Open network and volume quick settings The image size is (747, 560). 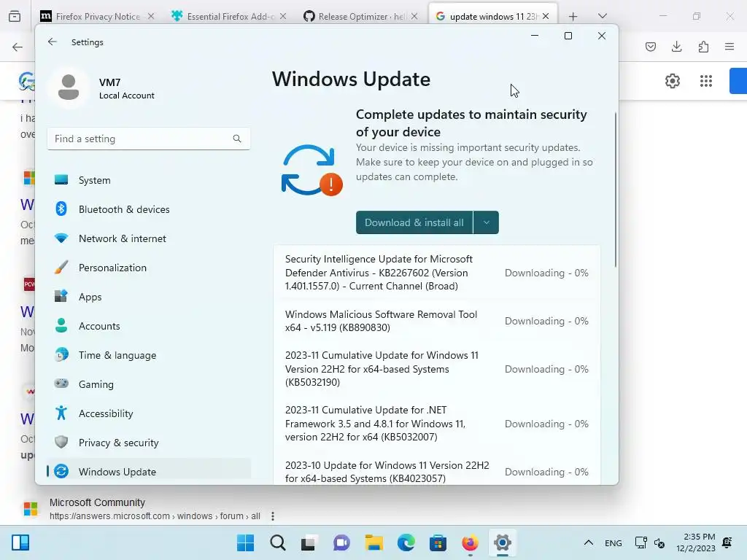pos(650,542)
